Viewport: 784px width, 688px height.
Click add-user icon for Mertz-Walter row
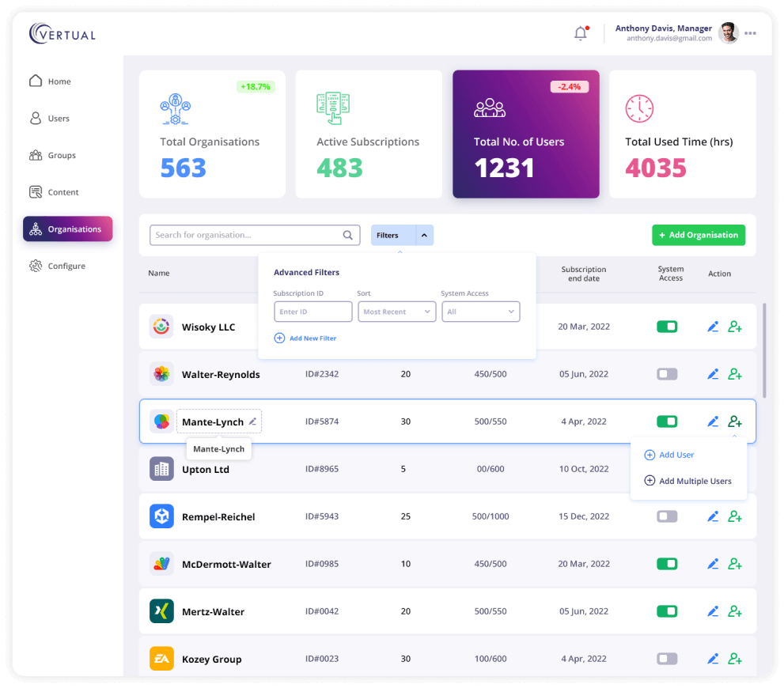point(735,611)
